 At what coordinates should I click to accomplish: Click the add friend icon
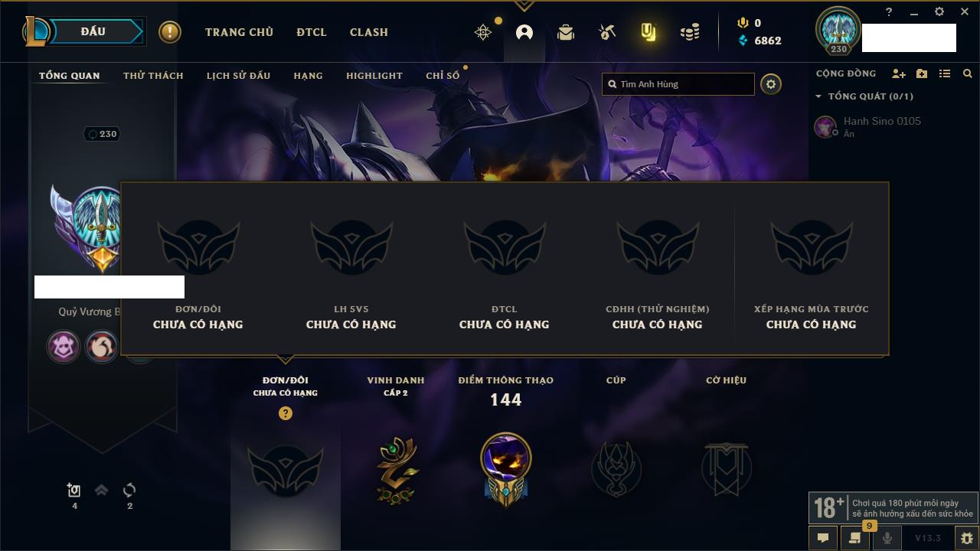899,73
